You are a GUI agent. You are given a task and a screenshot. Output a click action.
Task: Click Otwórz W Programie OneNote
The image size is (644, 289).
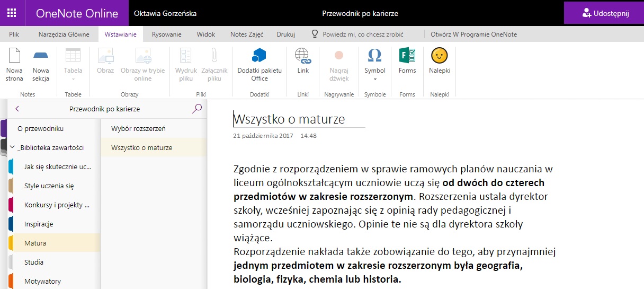click(473, 34)
